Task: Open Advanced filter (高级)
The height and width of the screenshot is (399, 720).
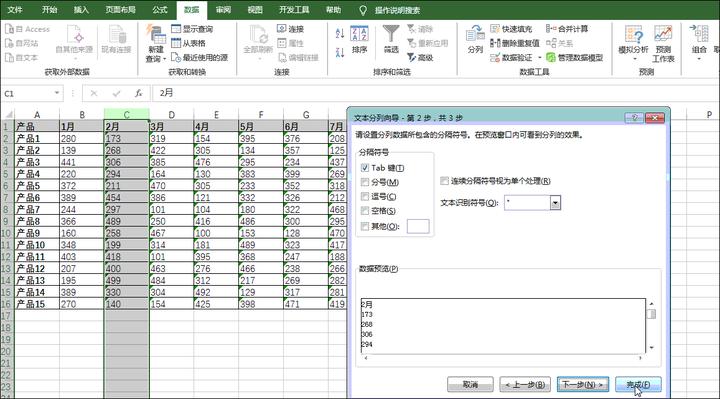Action: click(x=420, y=57)
